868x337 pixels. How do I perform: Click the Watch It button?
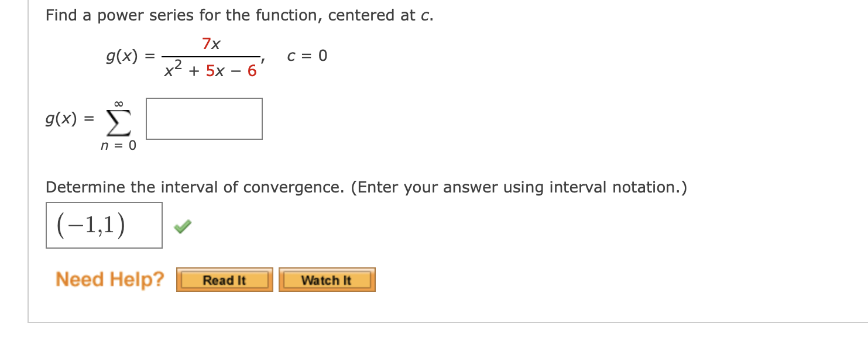327,280
